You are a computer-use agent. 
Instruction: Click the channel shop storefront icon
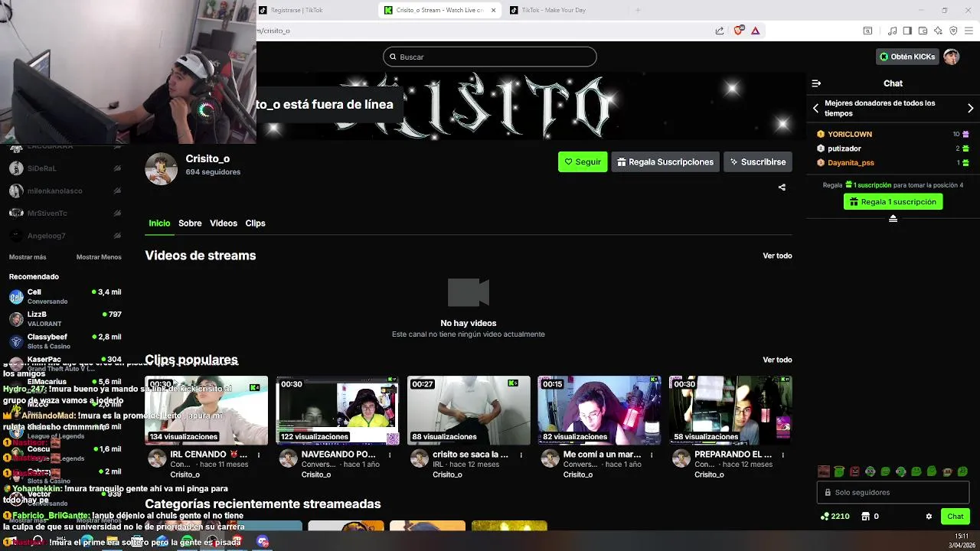click(x=865, y=517)
